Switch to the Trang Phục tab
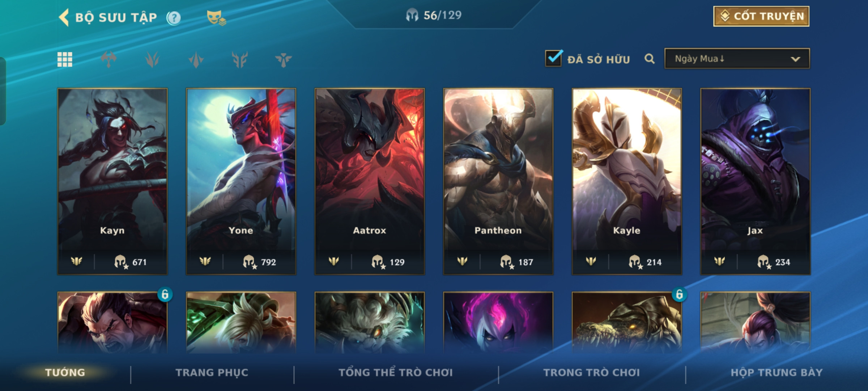Image resolution: width=868 pixels, height=391 pixels. (x=212, y=373)
